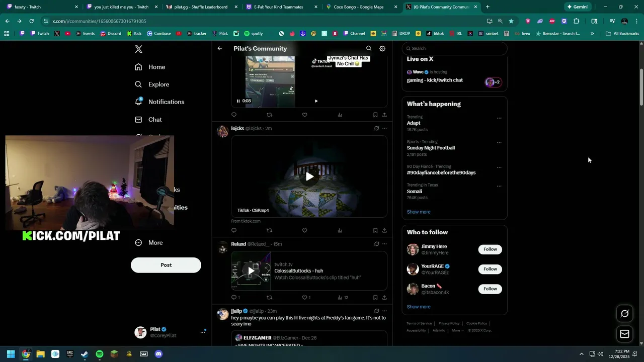Pause the TikTok video at 0:08
This screenshot has height=362, width=644.
pos(238,101)
